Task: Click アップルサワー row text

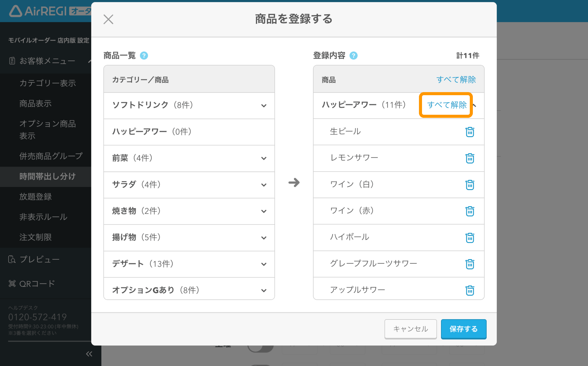Action: pos(357,290)
